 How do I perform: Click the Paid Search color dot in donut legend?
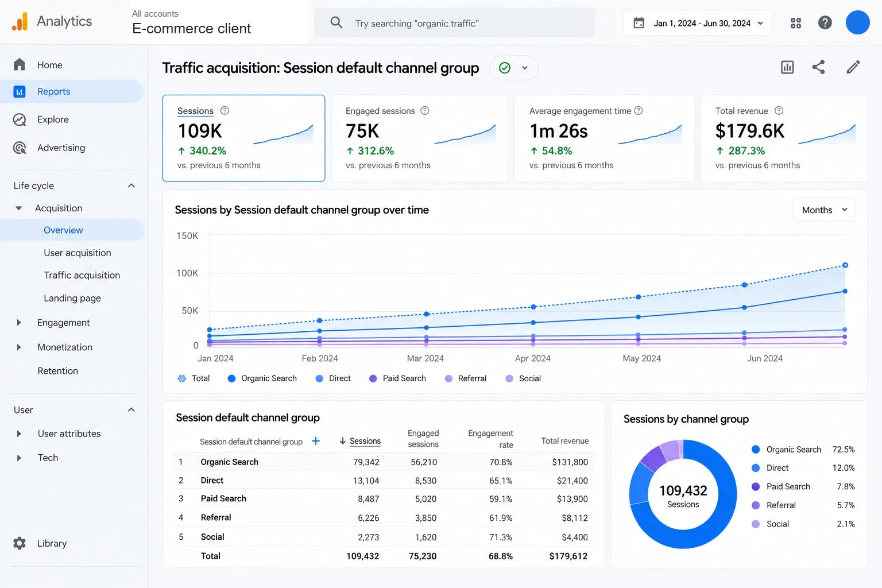756,486
